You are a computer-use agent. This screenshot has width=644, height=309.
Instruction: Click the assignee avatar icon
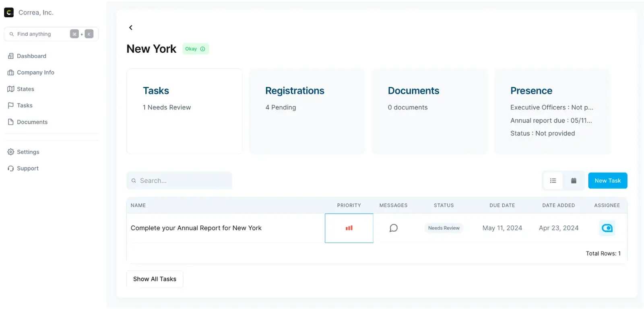607,228
